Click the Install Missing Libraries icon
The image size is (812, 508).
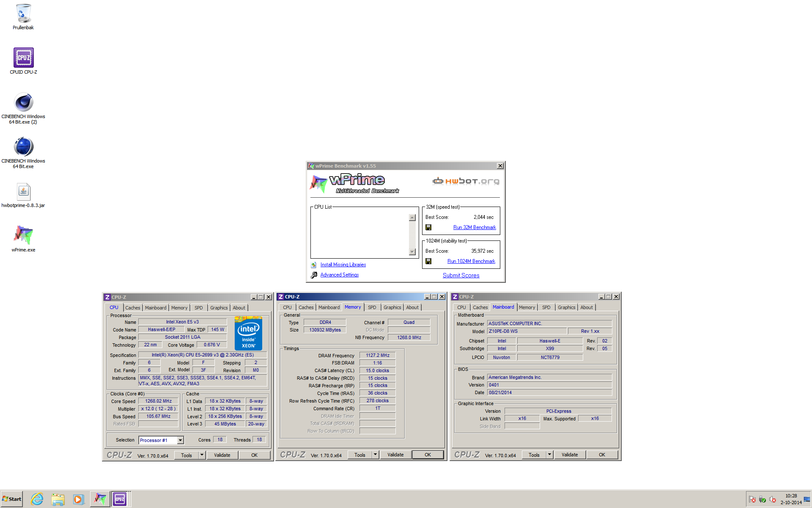click(314, 265)
